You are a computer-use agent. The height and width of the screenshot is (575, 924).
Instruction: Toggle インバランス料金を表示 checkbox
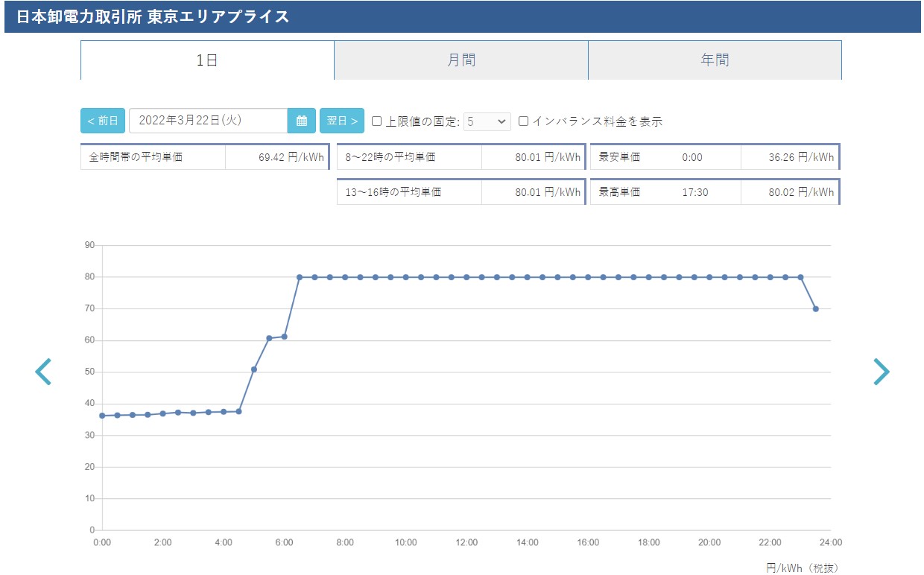tap(524, 121)
